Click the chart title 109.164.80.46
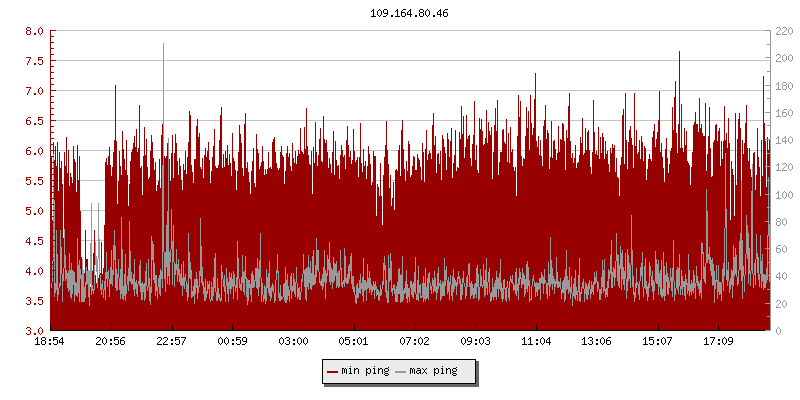 (x=400, y=14)
